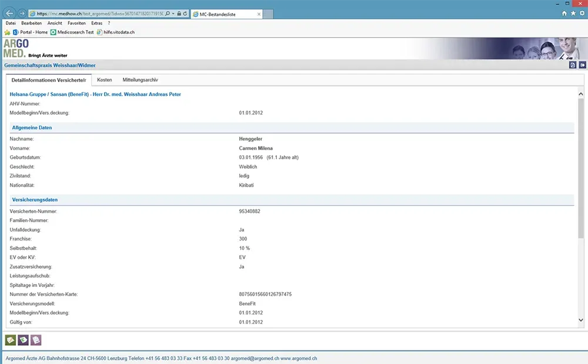Go back with the browser back arrow
Screen dimensions: 588x364
[x=9, y=14]
